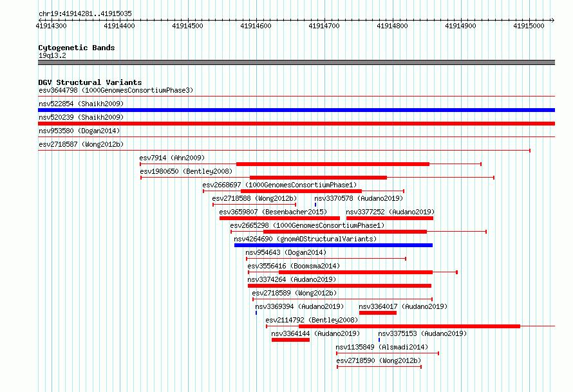
Task: Open nsv3377252 (Audano2019) label
Action: click(390, 212)
